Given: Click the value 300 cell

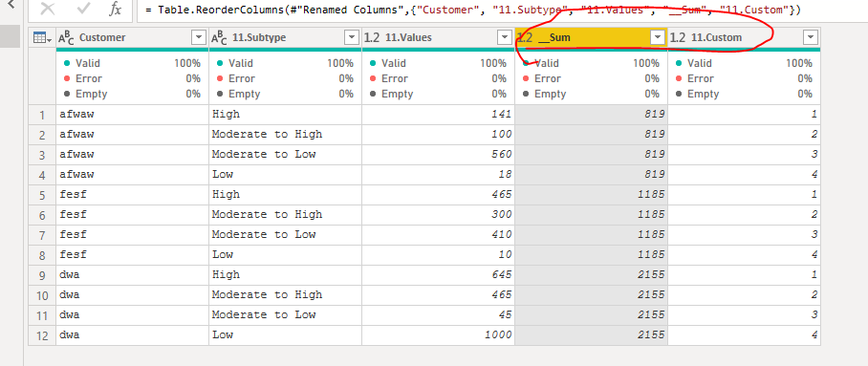Looking at the screenshot, I should tap(438, 215).
